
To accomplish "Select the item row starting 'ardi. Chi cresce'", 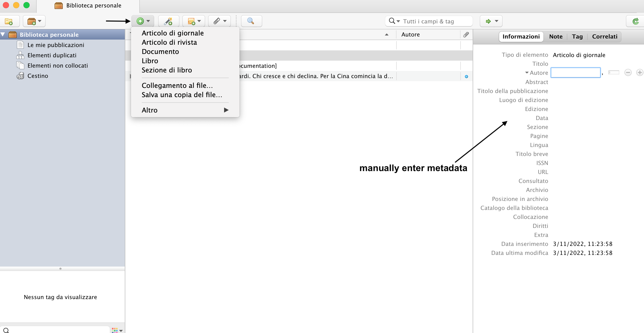I will point(299,76).
